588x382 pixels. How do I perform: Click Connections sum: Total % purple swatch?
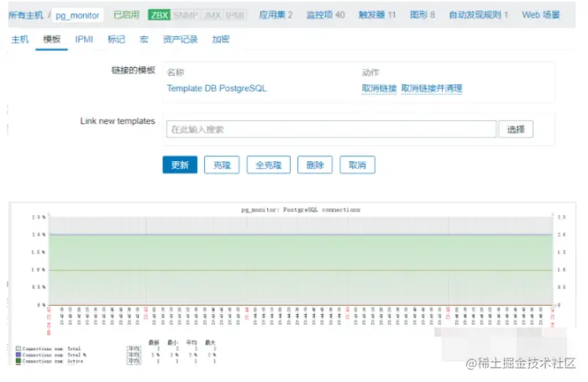click(18, 354)
